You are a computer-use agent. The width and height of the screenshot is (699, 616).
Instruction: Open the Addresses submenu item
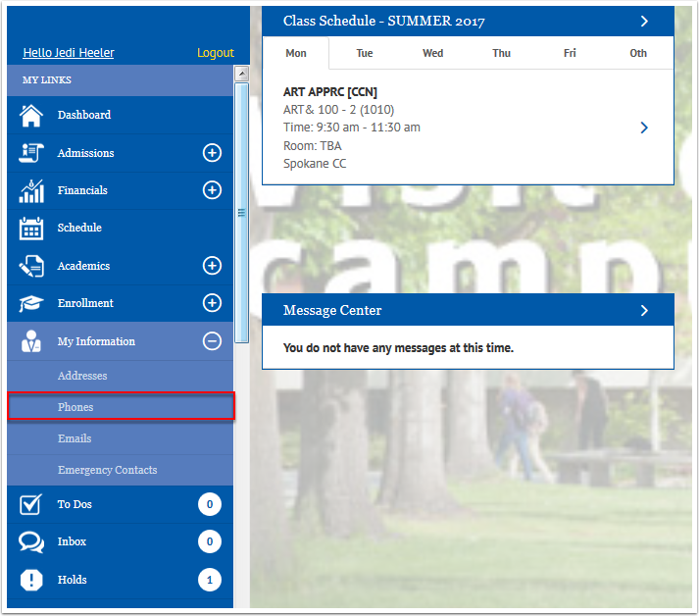point(120,376)
